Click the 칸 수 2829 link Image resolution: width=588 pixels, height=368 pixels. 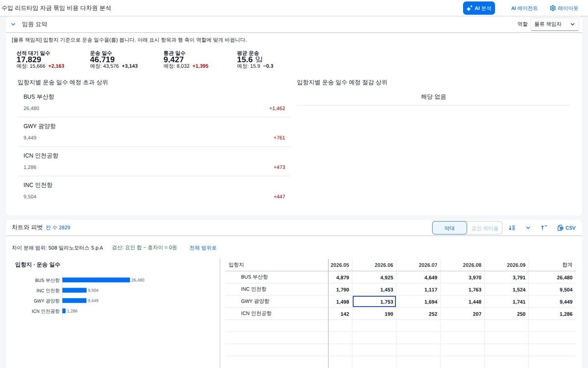(x=58, y=228)
